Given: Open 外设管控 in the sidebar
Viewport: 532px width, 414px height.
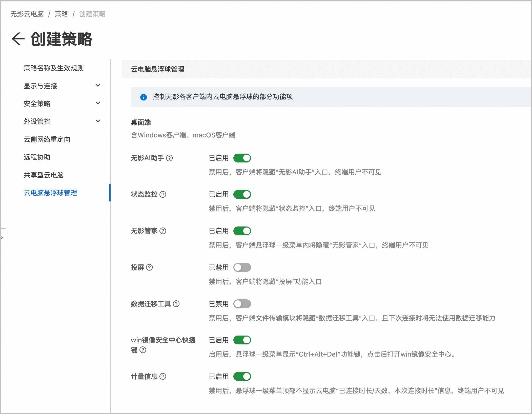Looking at the screenshot, I should [37, 121].
